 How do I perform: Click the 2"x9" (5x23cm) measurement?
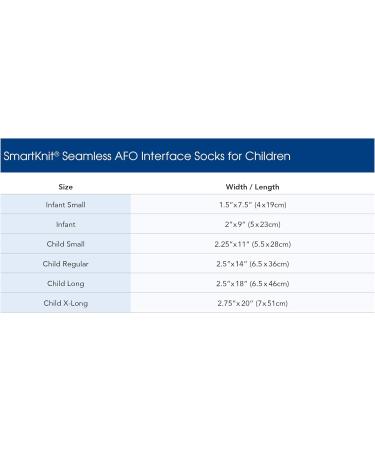click(253, 224)
